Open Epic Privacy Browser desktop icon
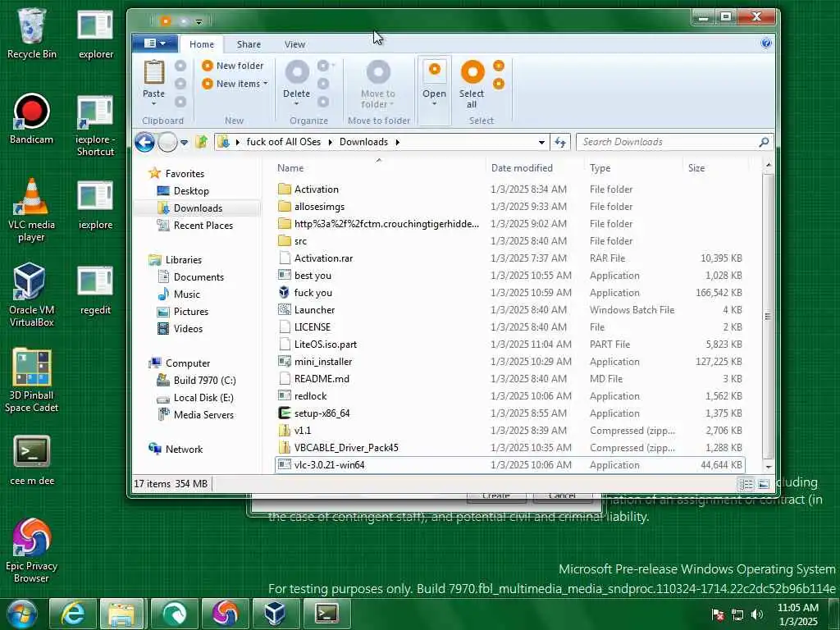 pos(32,550)
